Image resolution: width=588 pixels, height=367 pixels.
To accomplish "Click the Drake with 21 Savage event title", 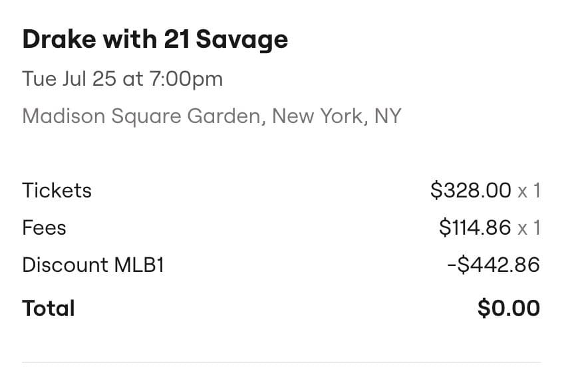I will point(155,40).
